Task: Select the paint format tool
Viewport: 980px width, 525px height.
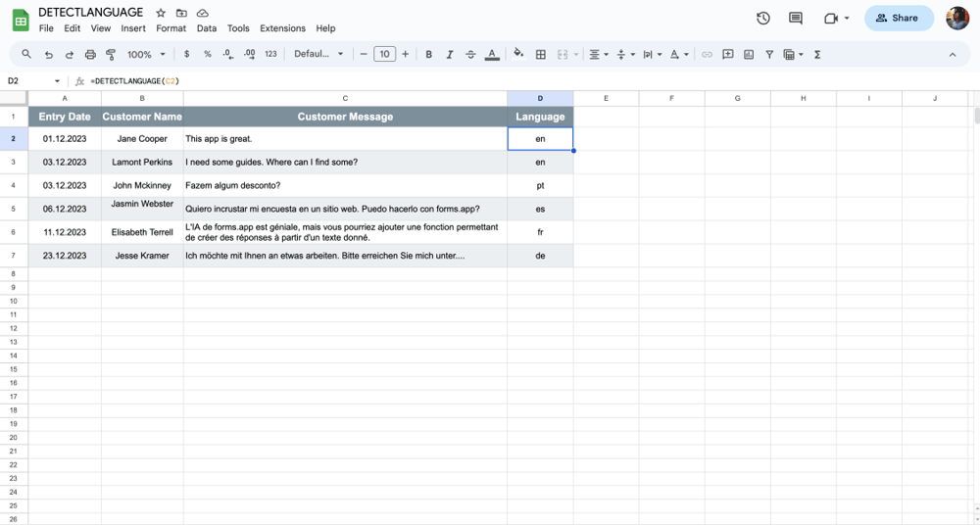Action: click(x=111, y=55)
